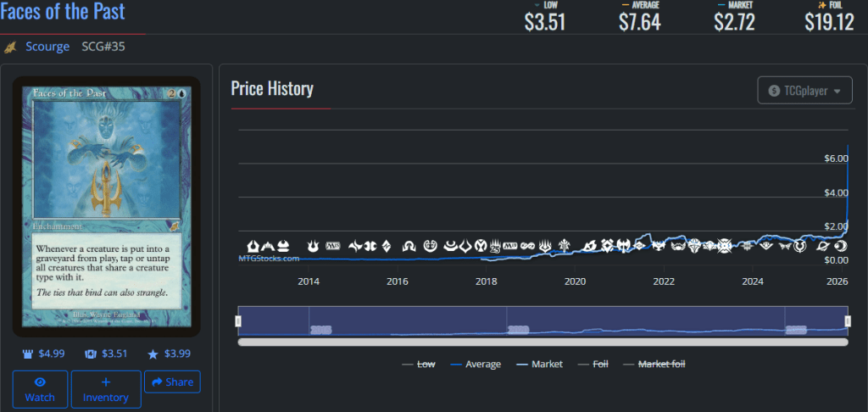Click the chart navigator horizontal scrollbar

[542, 342]
